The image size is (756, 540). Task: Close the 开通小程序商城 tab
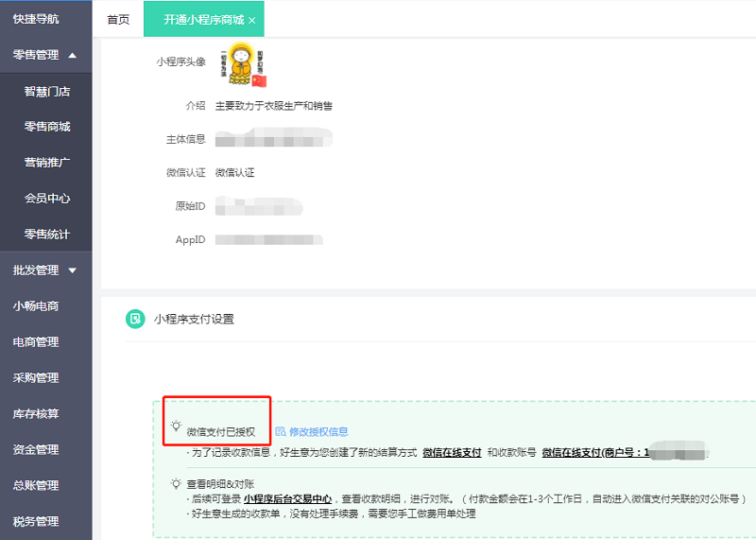(x=252, y=20)
